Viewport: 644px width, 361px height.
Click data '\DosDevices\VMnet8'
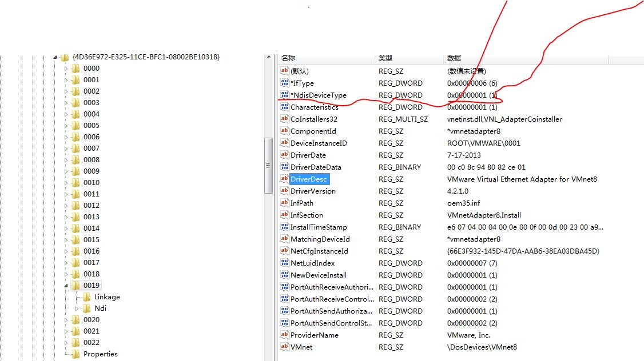pos(482,347)
